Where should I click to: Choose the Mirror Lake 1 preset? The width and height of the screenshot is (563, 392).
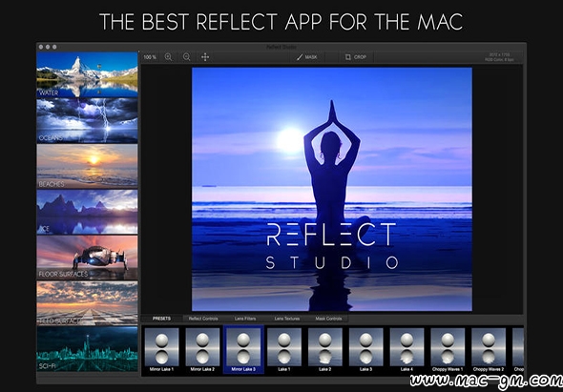click(x=161, y=350)
